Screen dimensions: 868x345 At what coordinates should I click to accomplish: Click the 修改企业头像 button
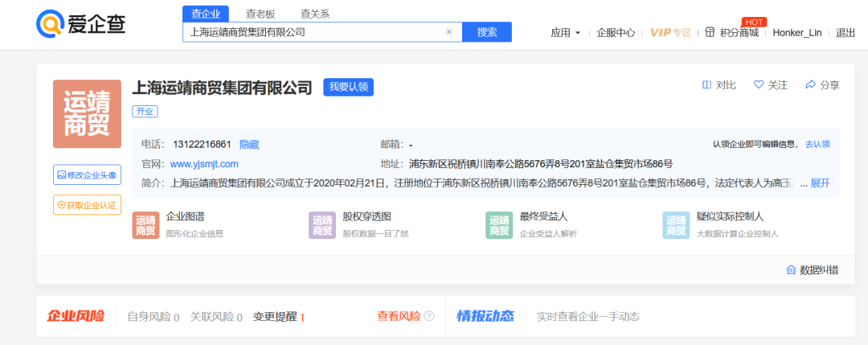click(x=87, y=175)
